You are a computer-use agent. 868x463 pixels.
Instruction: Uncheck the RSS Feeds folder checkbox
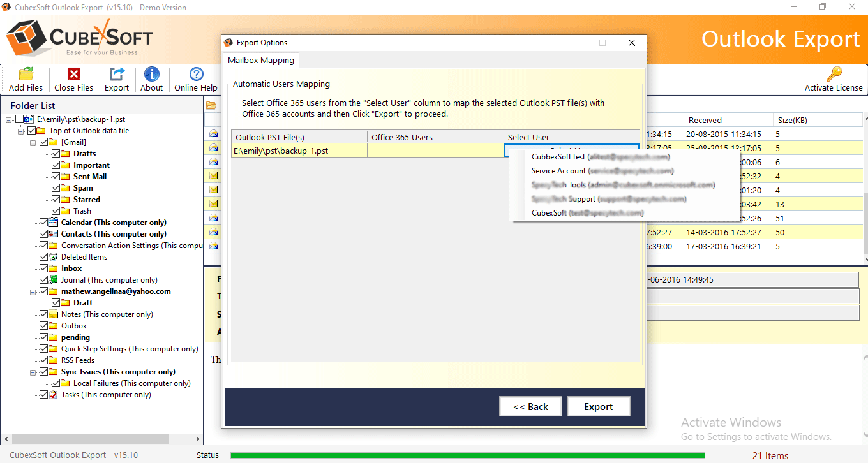pos(43,360)
